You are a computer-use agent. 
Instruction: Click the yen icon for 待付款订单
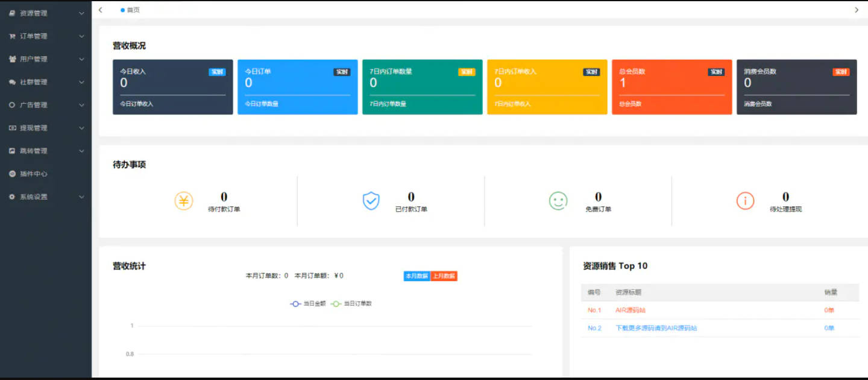(x=184, y=201)
